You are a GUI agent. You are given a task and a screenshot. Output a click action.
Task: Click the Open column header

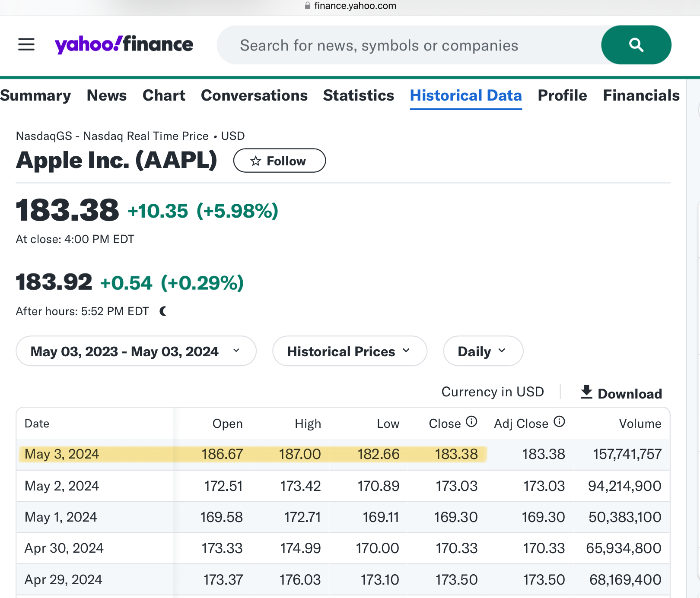(x=227, y=424)
